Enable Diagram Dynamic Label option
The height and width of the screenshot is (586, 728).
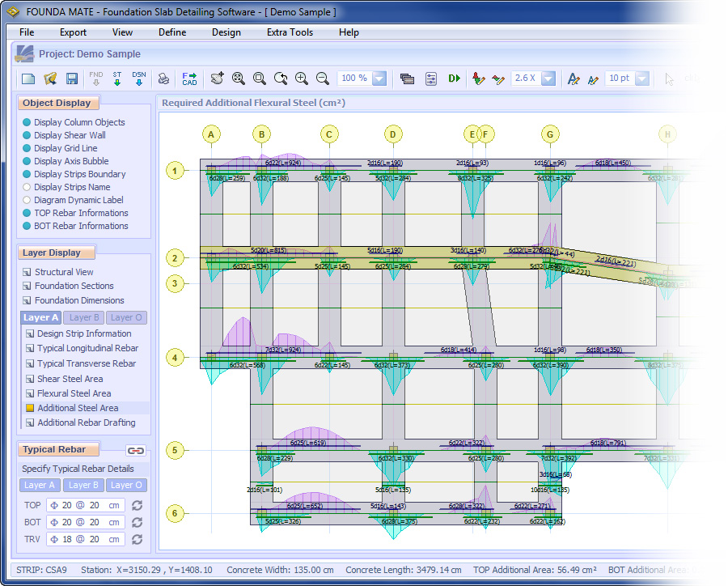[28, 200]
